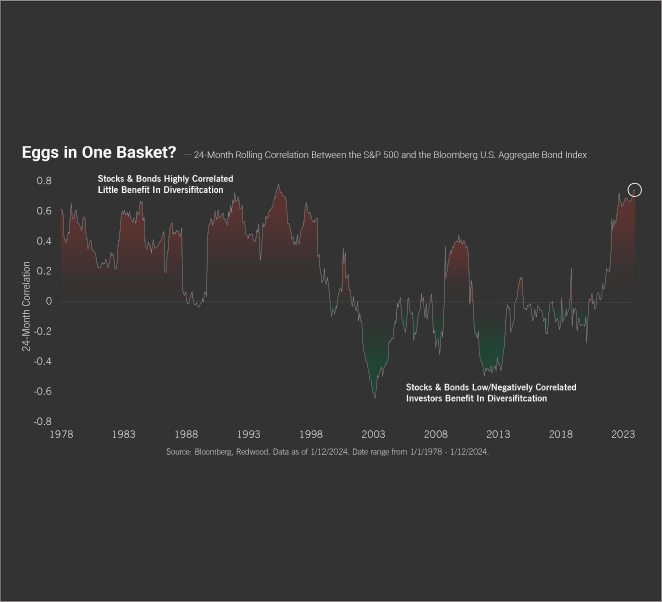Click the y-axis value 0.2

(x=44, y=271)
